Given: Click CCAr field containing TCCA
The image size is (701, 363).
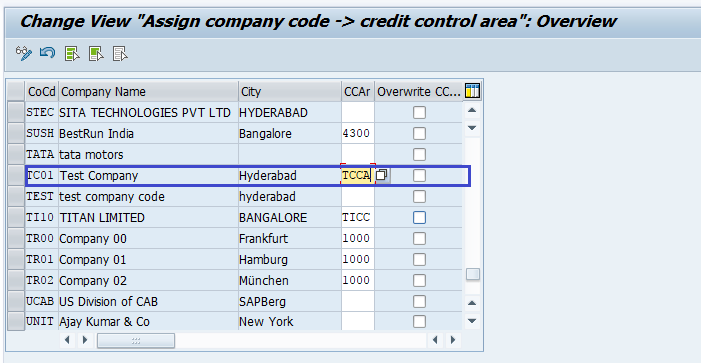Looking at the screenshot, I should [358, 176].
